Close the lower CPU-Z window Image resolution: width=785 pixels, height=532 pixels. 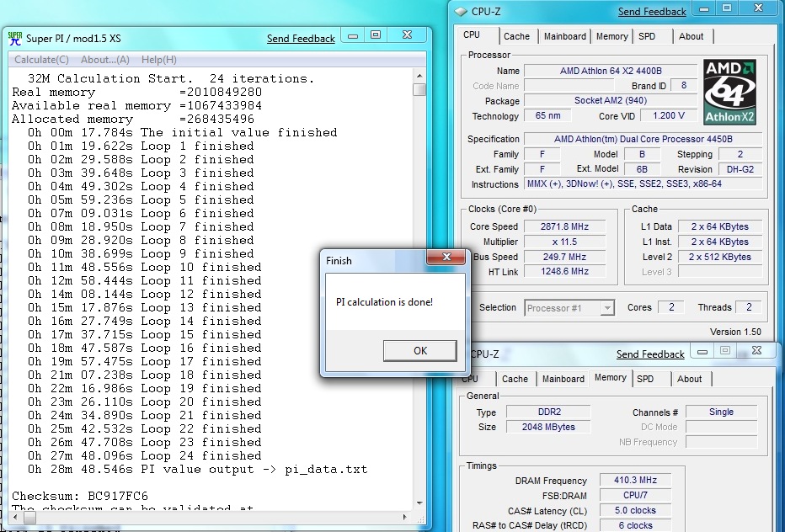click(x=756, y=351)
